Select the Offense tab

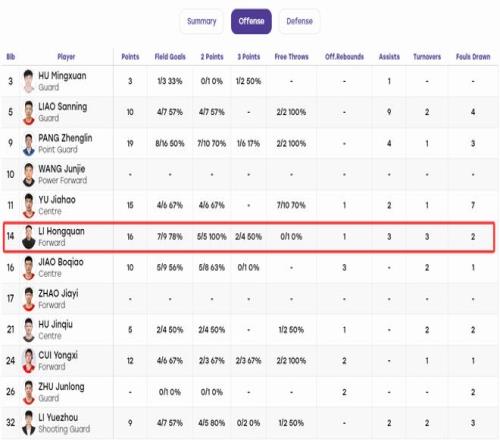coord(251,21)
